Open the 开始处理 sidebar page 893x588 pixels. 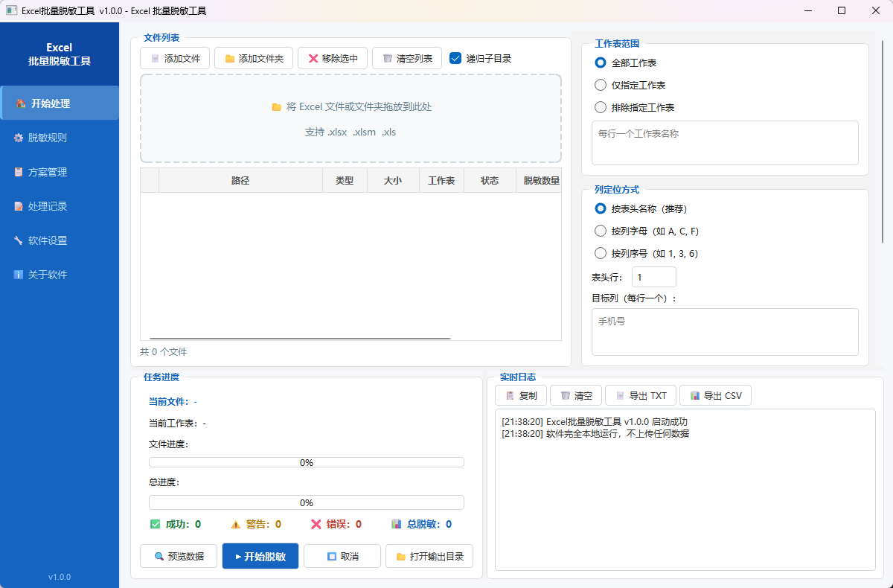pyautogui.click(x=60, y=103)
